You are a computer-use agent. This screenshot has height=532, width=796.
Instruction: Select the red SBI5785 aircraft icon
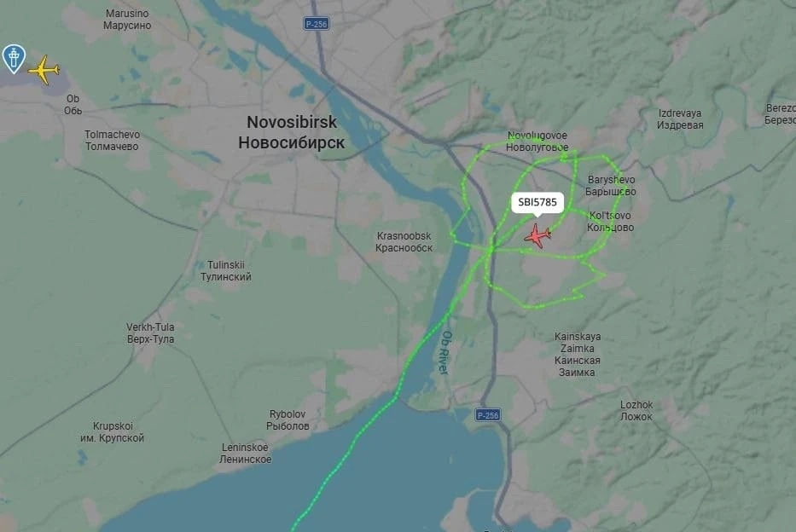coord(537,236)
